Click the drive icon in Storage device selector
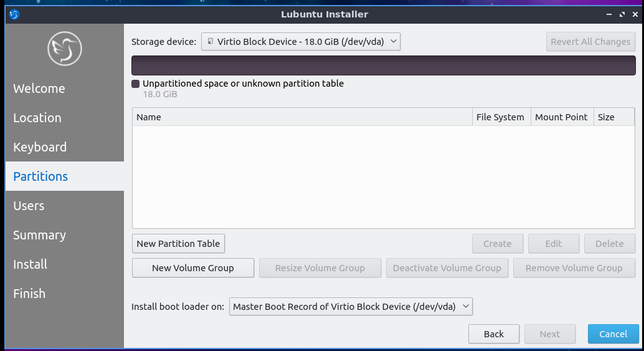This screenshot has height=351, width=644. coord(211,42)
